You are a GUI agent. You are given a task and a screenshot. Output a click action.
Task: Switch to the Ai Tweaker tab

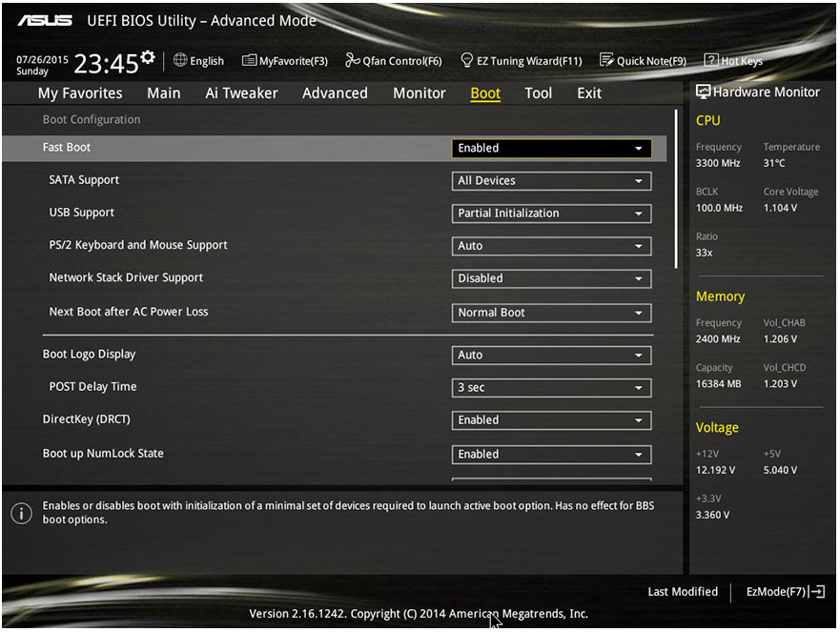point(241,92)
